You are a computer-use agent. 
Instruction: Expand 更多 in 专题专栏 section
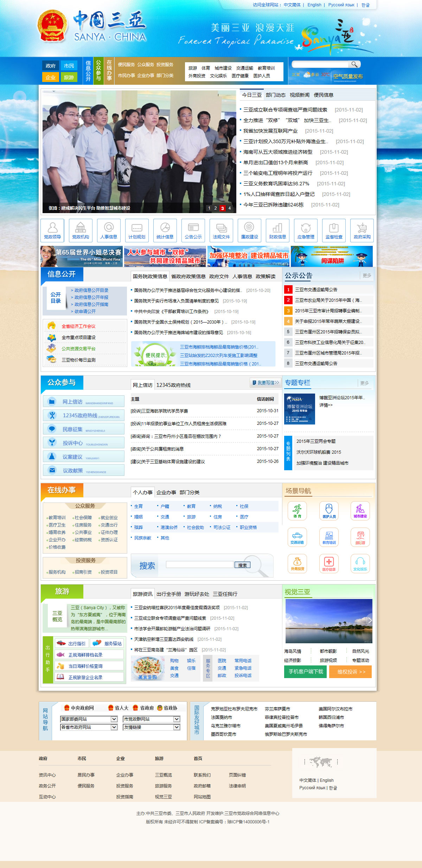[364, 383]
